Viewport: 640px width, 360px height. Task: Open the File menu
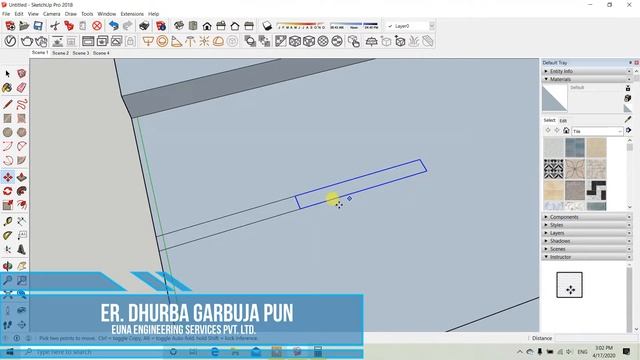click(6, 14)
